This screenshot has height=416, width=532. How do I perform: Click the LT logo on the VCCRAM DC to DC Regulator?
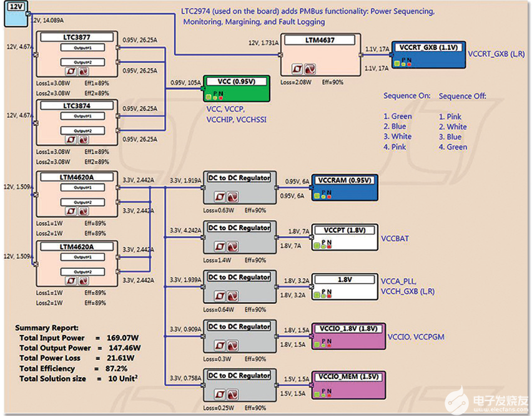click(x=219, y=195)
